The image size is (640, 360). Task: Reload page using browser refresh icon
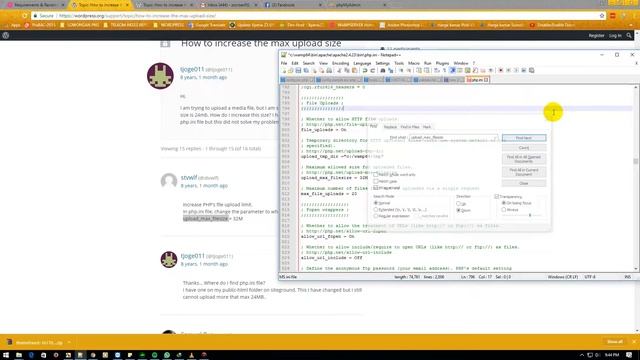[x=25, y=16]
